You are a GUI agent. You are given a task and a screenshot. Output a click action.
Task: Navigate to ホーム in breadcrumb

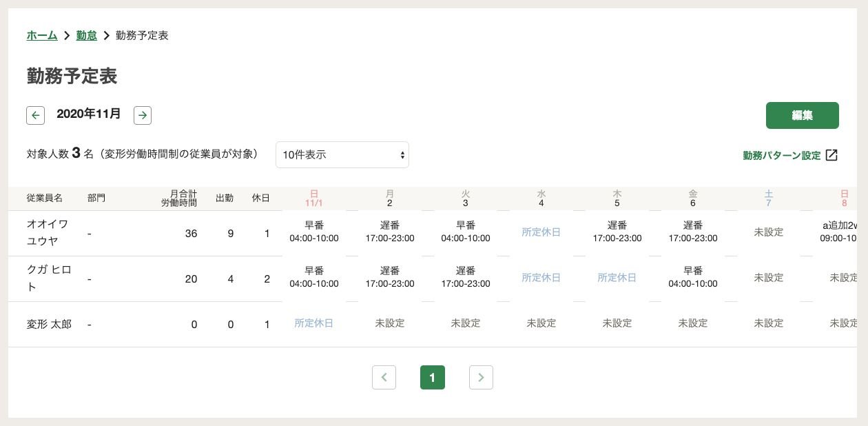pos(42,35)
